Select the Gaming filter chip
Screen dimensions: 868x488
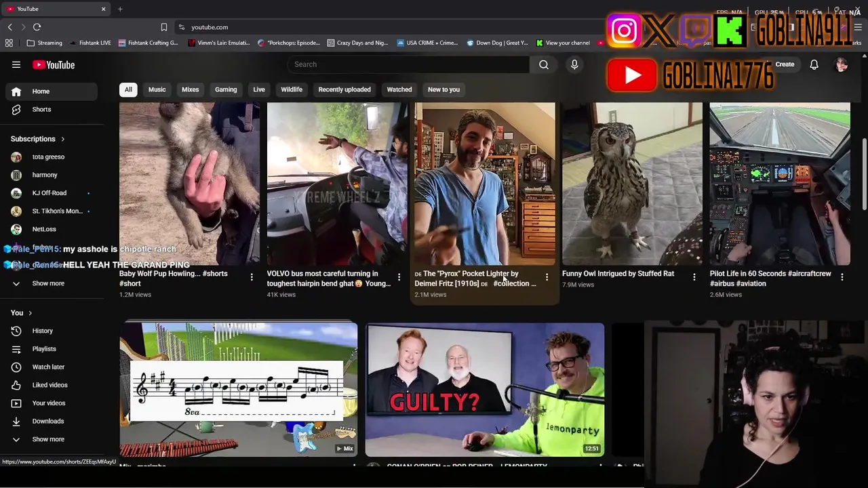click(x=226, y=89)
